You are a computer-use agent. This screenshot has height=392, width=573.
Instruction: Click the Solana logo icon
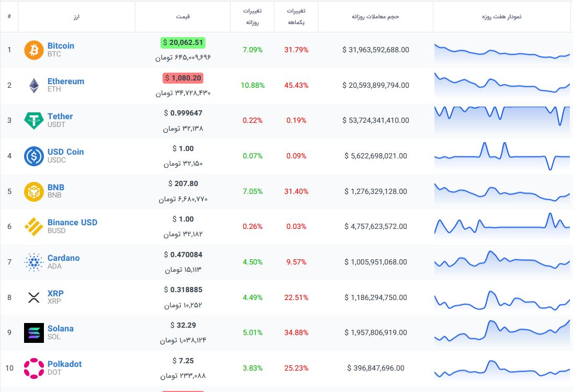[x=34, y=333]
